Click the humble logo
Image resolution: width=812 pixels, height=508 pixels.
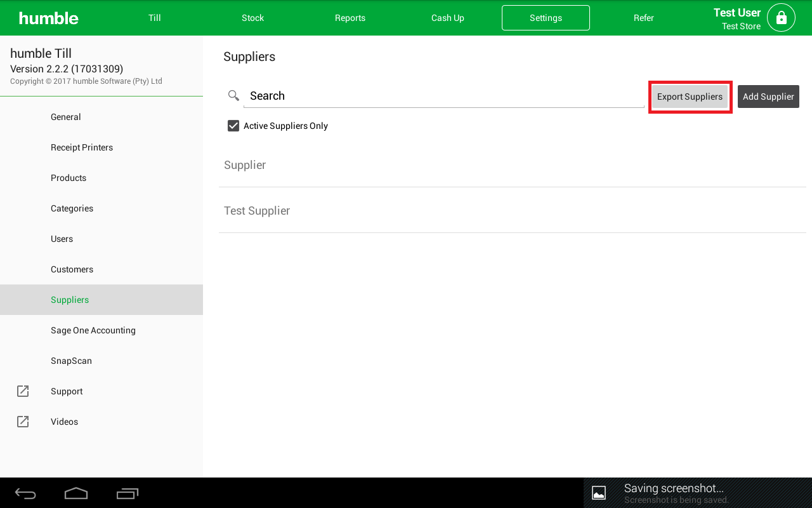tap(49, 18)
